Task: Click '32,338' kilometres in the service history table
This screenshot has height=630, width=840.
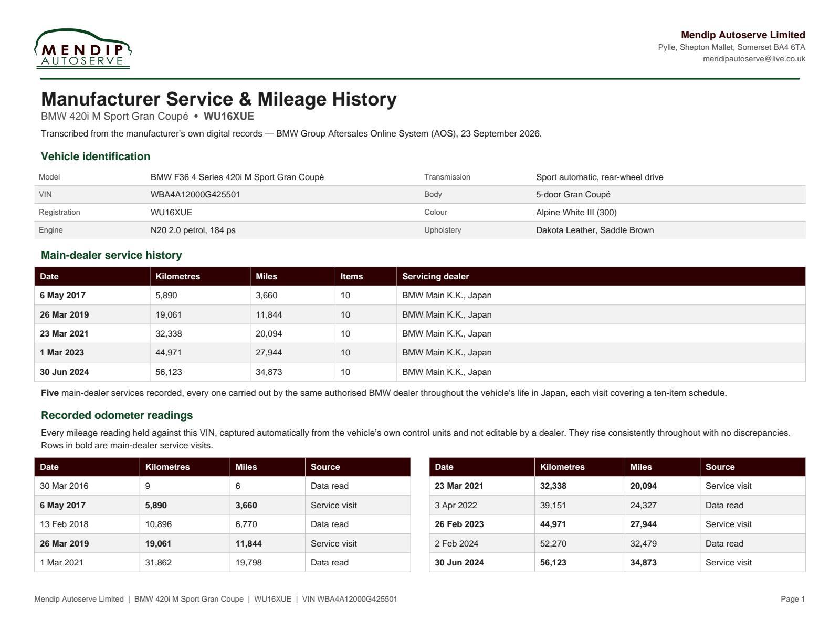Action: pyautogui.click(x=169, y=334)
